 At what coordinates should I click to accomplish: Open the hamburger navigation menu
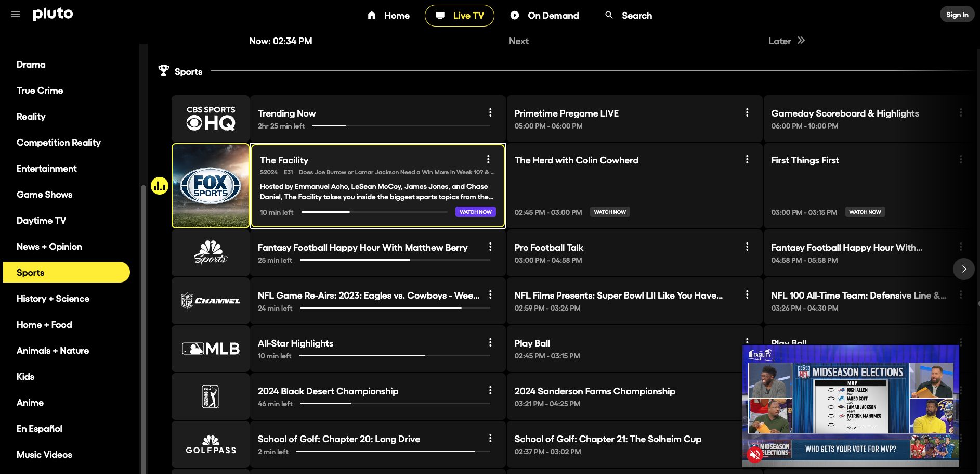[x=15, y=14]
